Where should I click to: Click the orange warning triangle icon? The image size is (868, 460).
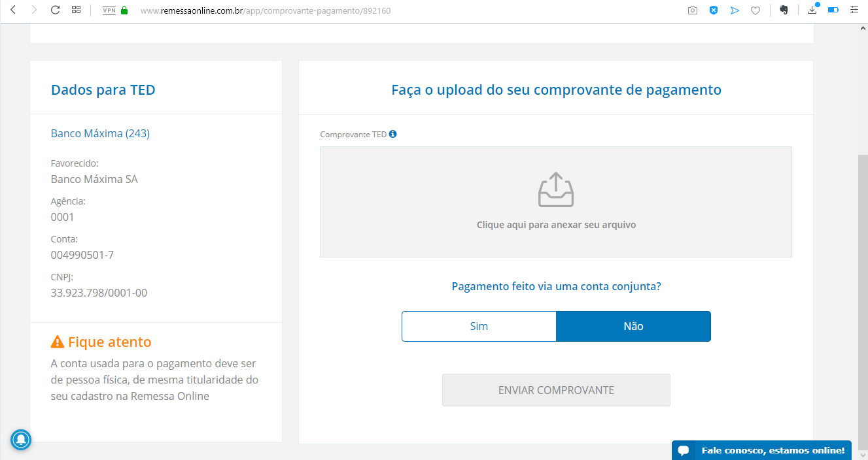tap(58, 342)
